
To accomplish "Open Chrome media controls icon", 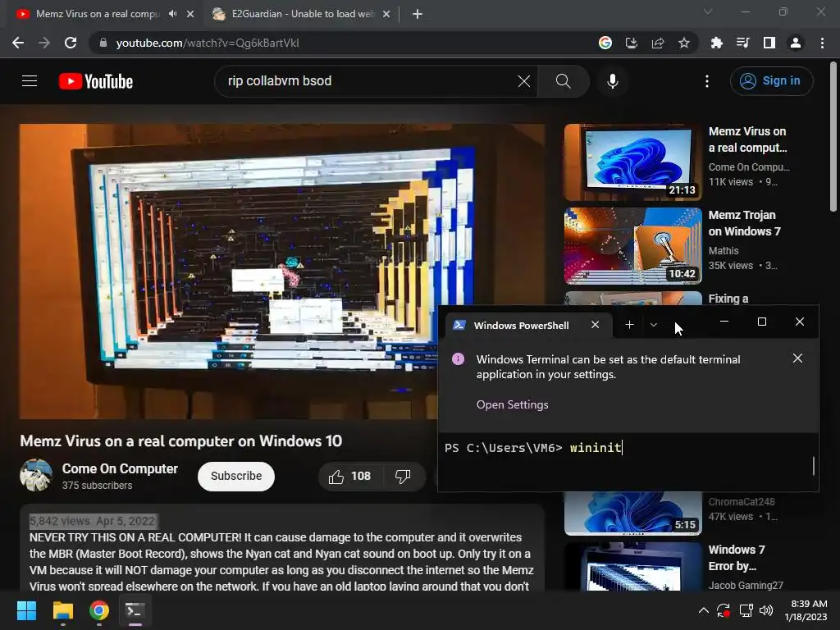I will pos(742,43).
